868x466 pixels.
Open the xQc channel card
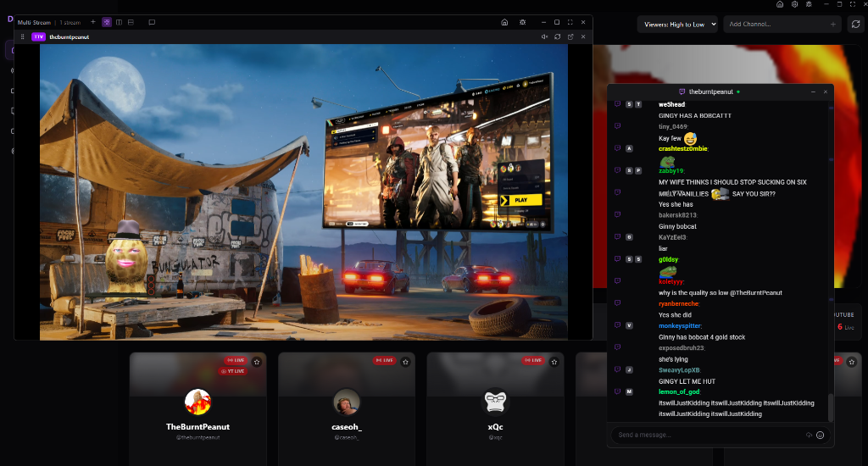(495, 407)
